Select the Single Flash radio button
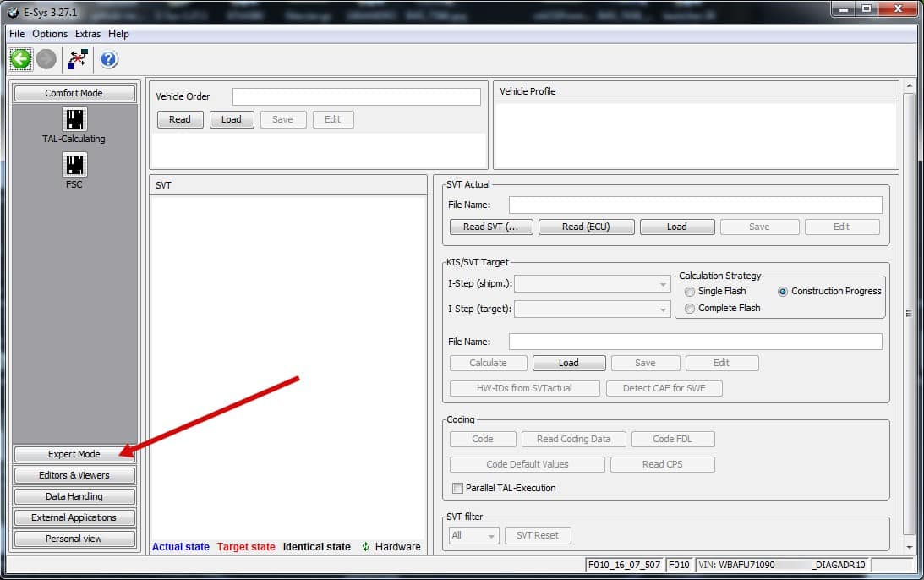The image size is (924, 580). point(690,291)
